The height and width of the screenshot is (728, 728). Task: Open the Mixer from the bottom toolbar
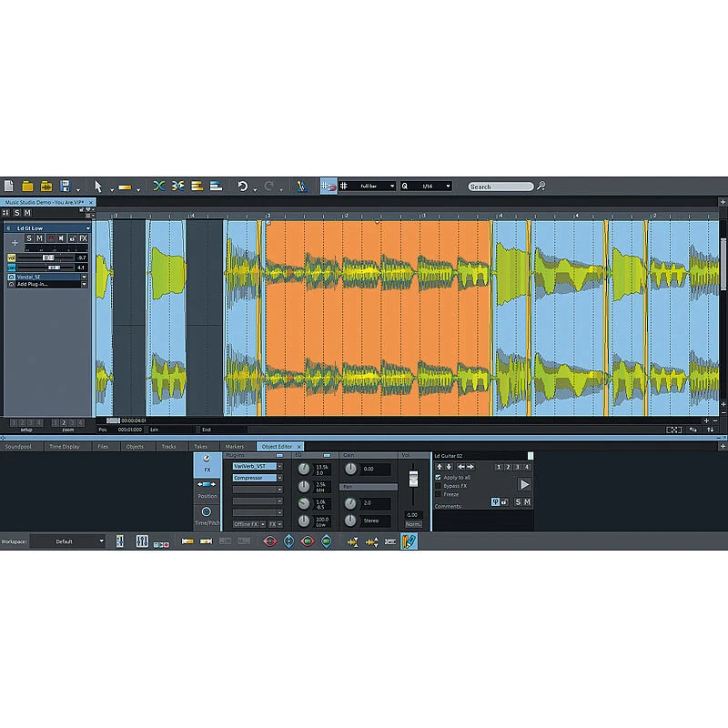coord(141,541)
